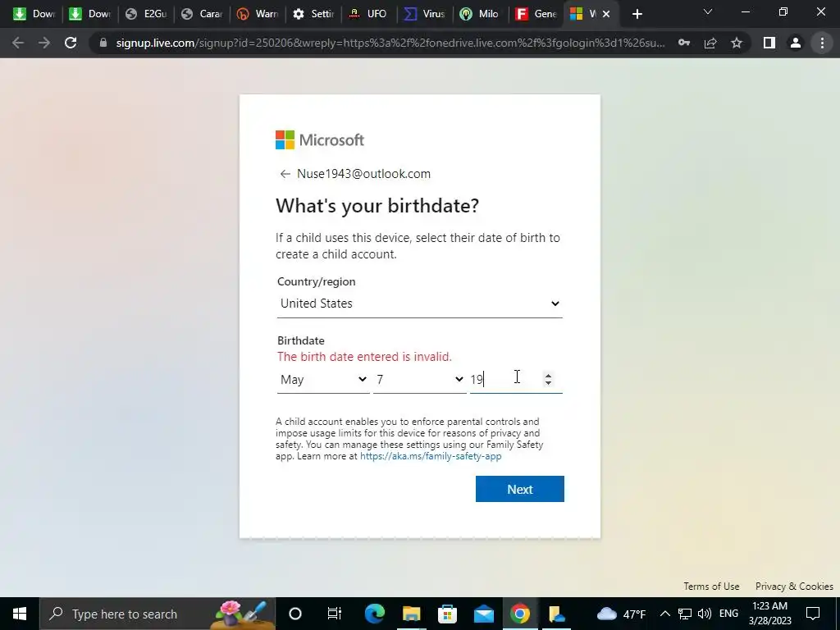Screen dimensions: 840x630
Task: Open the Chrome profile icon
Action: 796,43
